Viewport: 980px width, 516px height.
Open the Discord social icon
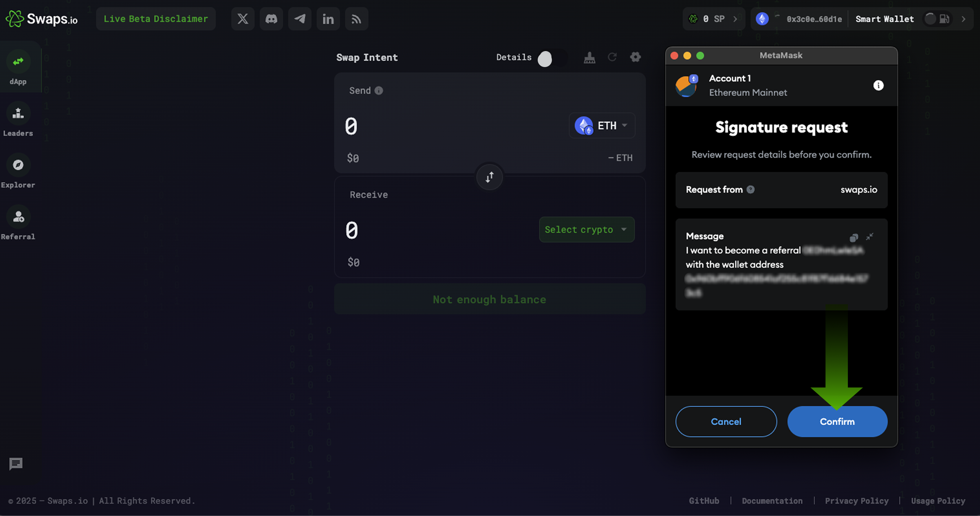point(271,19)
